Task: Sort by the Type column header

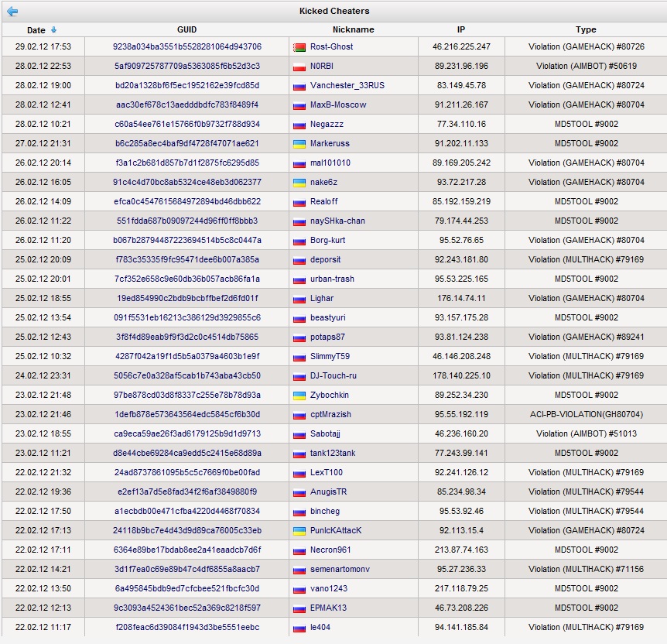Action: [586, 29]
